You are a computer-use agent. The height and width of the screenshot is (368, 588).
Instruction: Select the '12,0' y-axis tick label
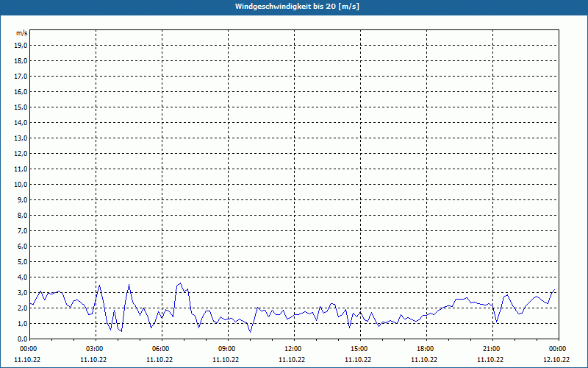[22, 154]
